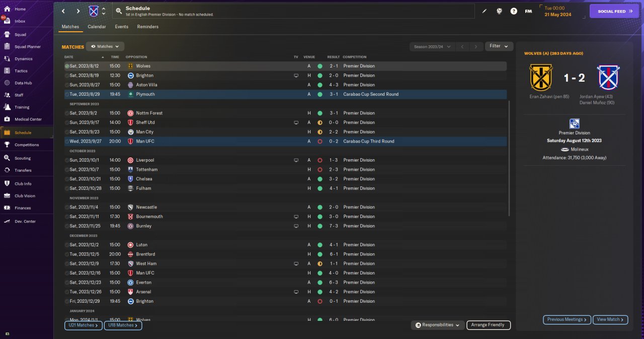The width and height of the screenshot is (644, 339).
Task: Select the Chelsea match row
Action: (285, 179)
